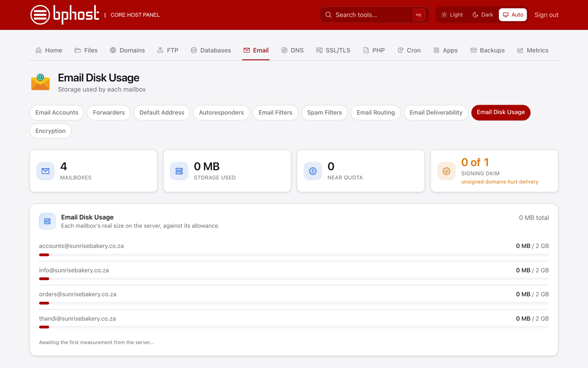
Task: Switch theme to Dark mode
Action: click(x=483, y=15)
